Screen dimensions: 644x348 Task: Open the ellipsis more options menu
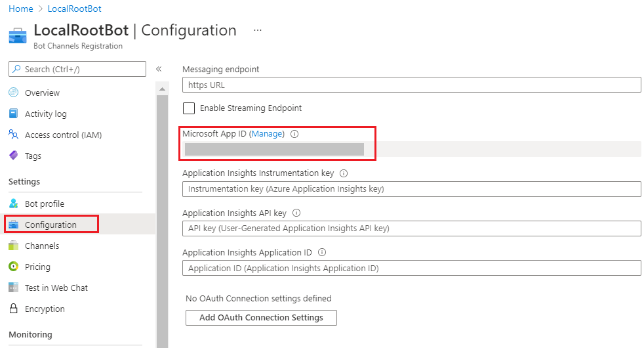258,30
